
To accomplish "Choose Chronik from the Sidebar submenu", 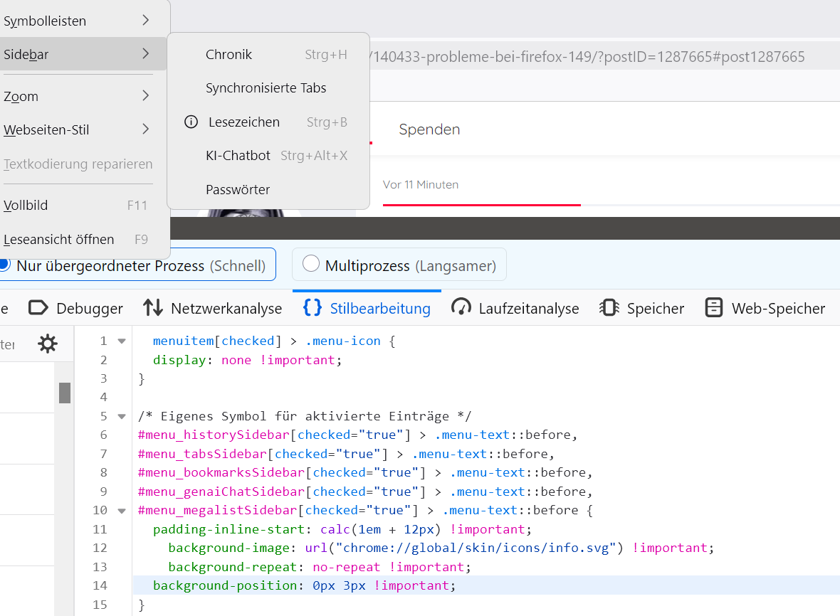I will (229, 55).
